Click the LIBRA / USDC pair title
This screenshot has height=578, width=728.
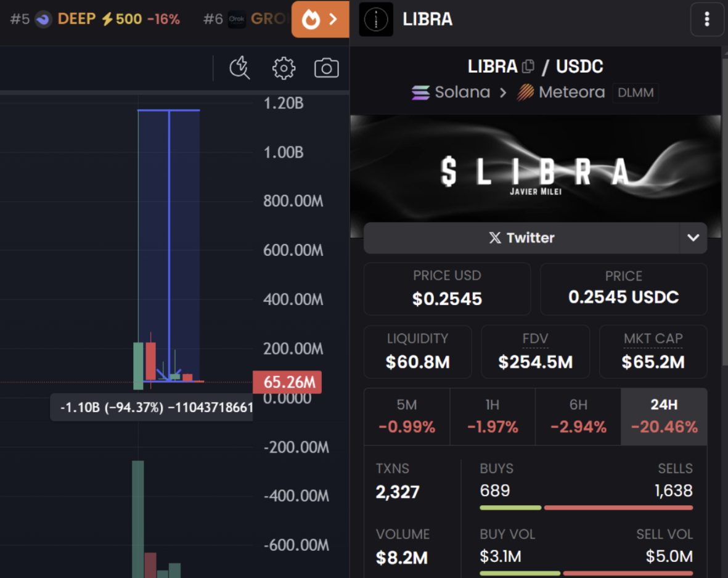tap(535, 67)
